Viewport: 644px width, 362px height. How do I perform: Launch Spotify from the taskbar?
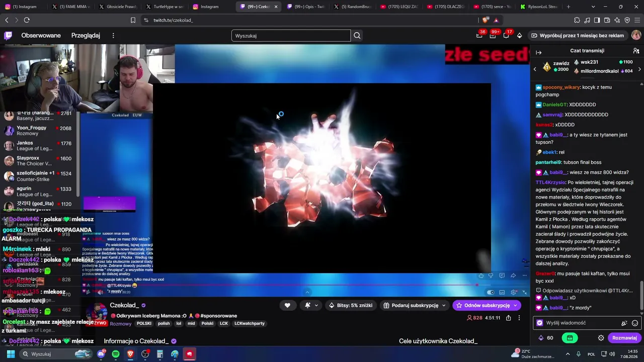(116, 354)
